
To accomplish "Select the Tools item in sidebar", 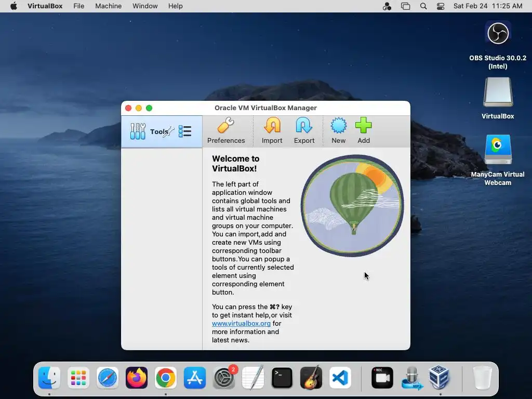I will [162, 131].
